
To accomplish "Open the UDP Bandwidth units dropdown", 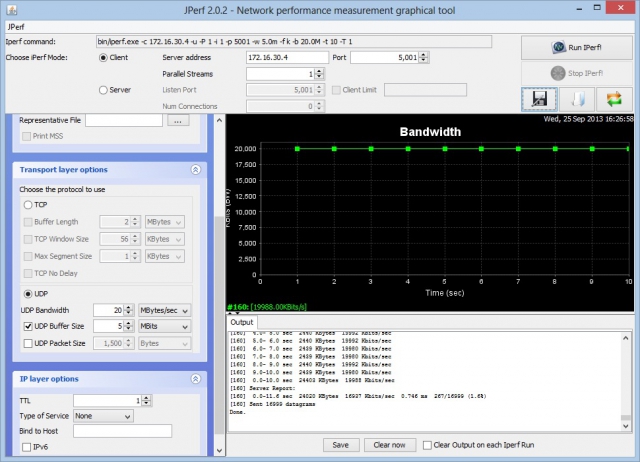I will [164, 311].
